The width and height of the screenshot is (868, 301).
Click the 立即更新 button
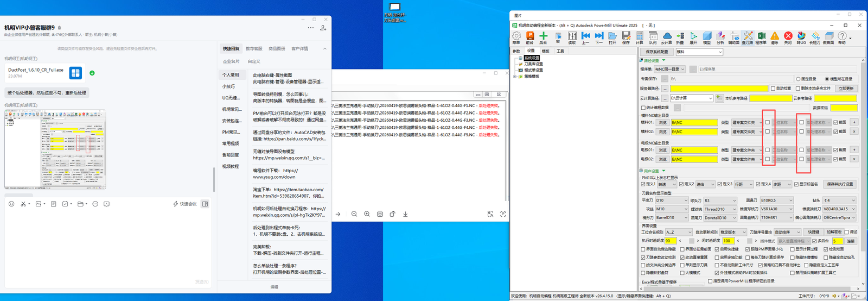[x=846, y=88]
